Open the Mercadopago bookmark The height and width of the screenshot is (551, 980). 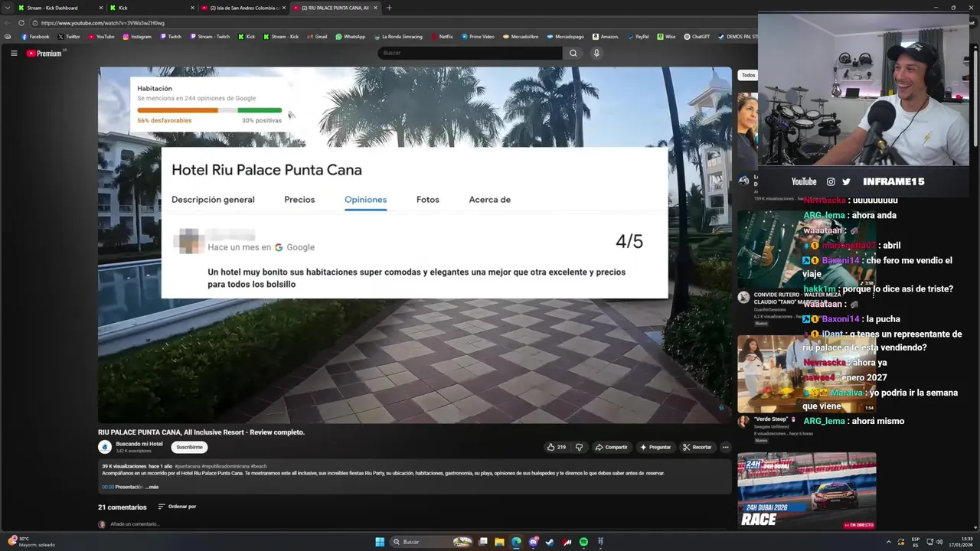click(x=565, y=37)
